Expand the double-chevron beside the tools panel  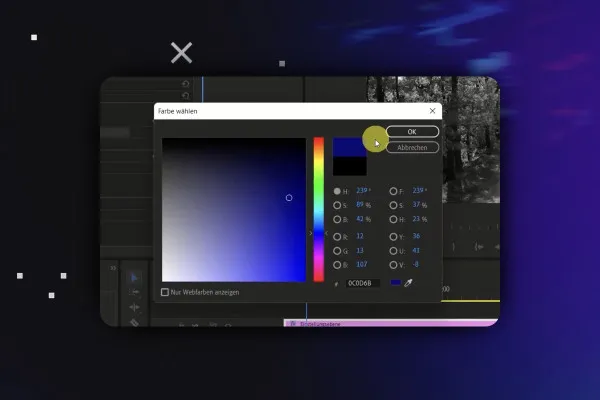pyautogui.click(x=113, y=268)
